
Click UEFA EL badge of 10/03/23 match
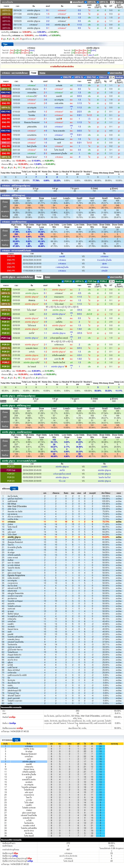[6, 21]
